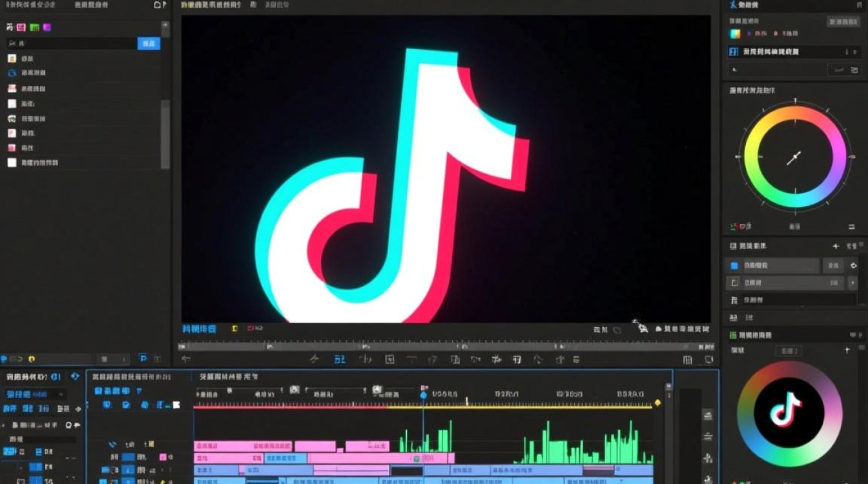Click the purple icon in media panel toolbar
Viewport: 868px width, 484px height.
tap(46, 28)
